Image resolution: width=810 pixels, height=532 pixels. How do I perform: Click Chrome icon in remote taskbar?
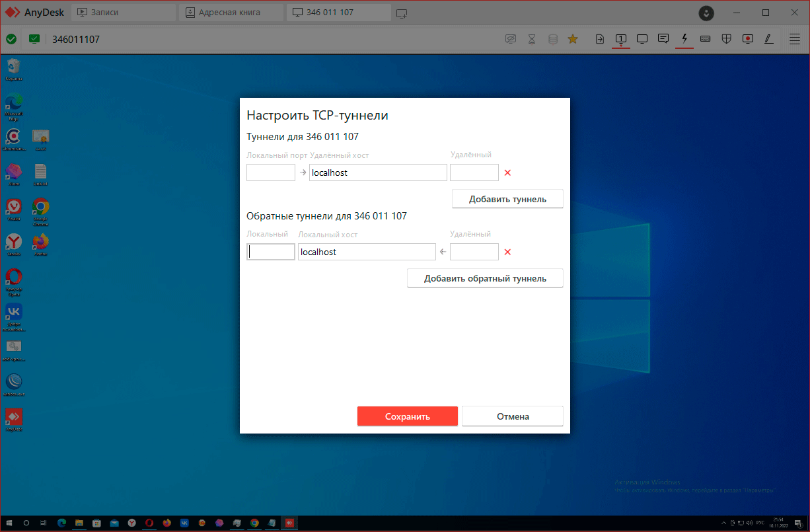click(254, 523)
